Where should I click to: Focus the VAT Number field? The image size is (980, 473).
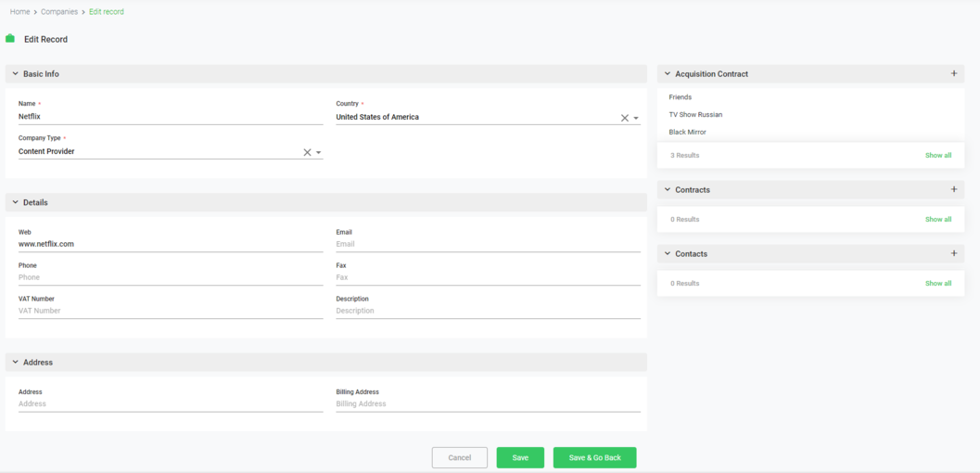171,311
